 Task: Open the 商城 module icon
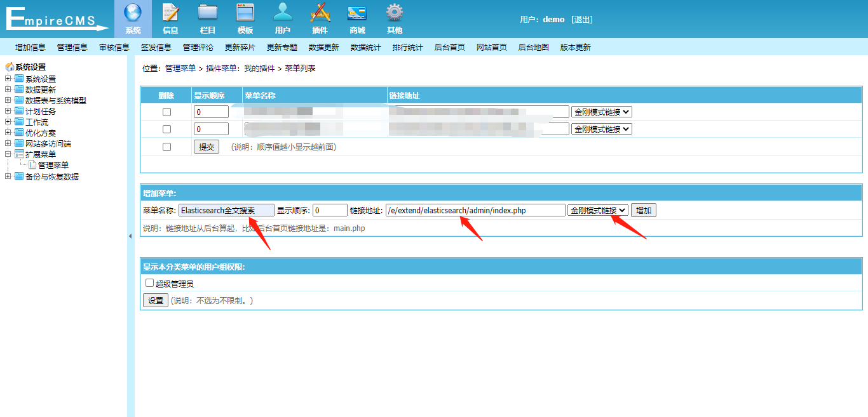[356, 17]
